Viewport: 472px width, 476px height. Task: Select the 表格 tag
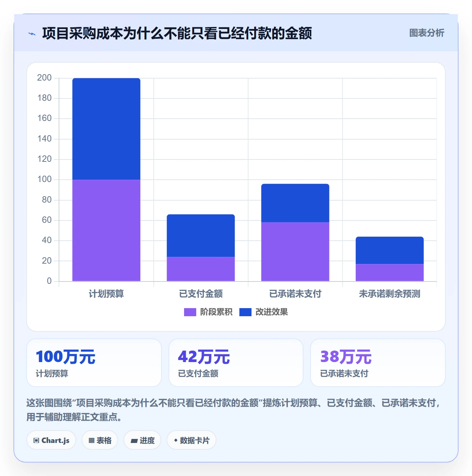pos(100,440)
